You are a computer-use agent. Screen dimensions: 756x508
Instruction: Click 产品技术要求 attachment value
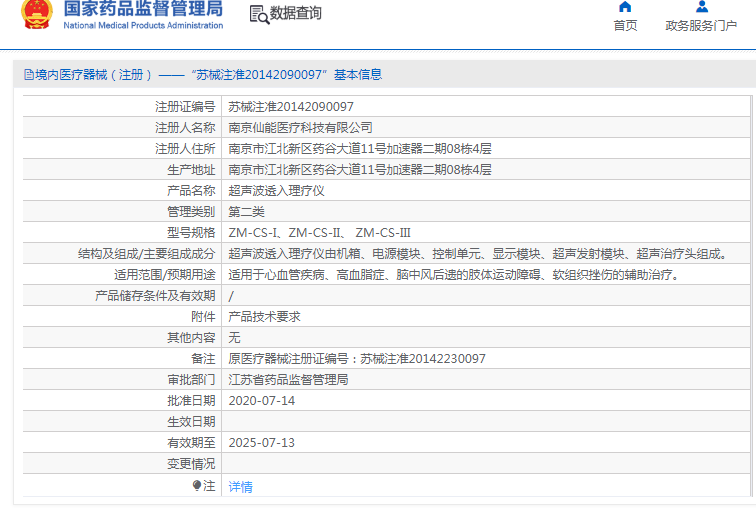(264, 317)
